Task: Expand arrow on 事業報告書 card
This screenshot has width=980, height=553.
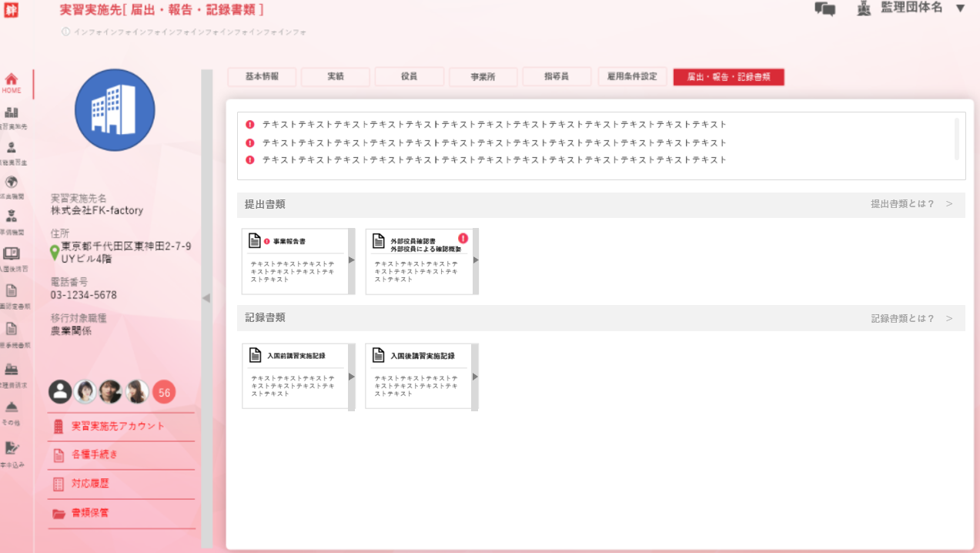Action: (352, 260)
